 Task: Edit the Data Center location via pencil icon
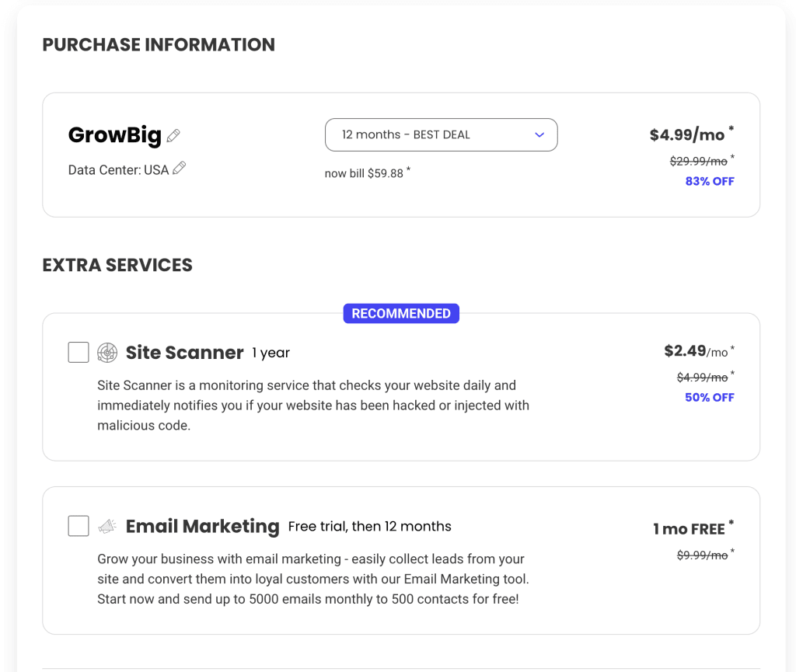pyautogui.click(x=180, y=169)
